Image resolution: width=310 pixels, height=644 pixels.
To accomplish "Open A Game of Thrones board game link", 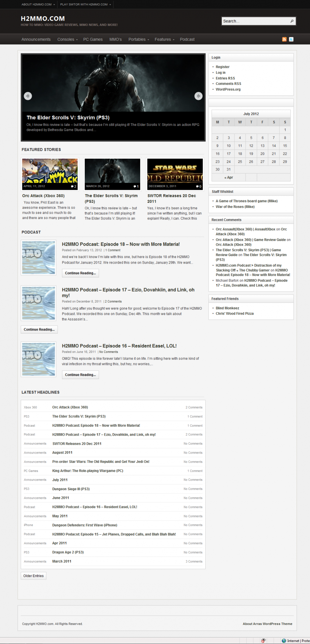I will click(x=247, y=201).
